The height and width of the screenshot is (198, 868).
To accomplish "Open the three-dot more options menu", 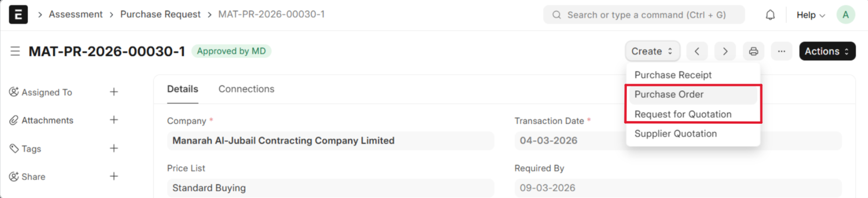I will point(781,51).
